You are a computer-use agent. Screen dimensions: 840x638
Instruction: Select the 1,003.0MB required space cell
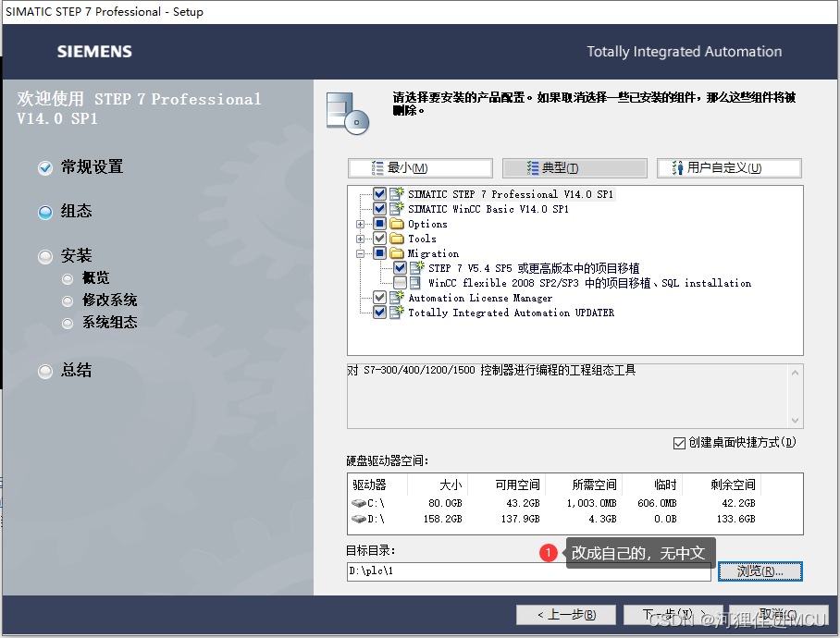tap(591, 504)
